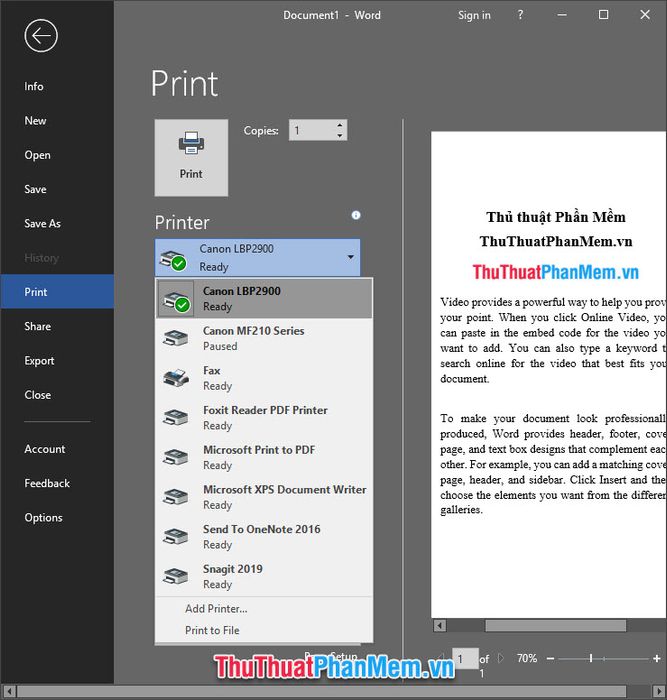
Task: Open the Feedback page
Action: (57, 483)
